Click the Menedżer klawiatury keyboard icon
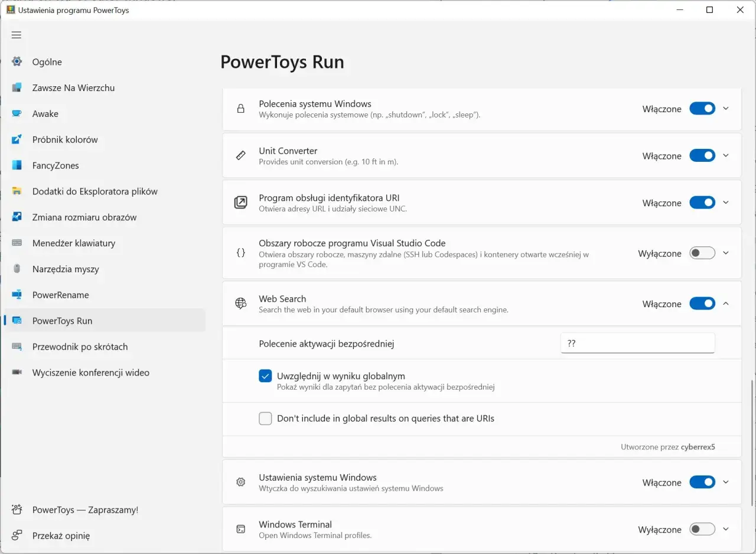756x554 pixels. pos(17,243)
